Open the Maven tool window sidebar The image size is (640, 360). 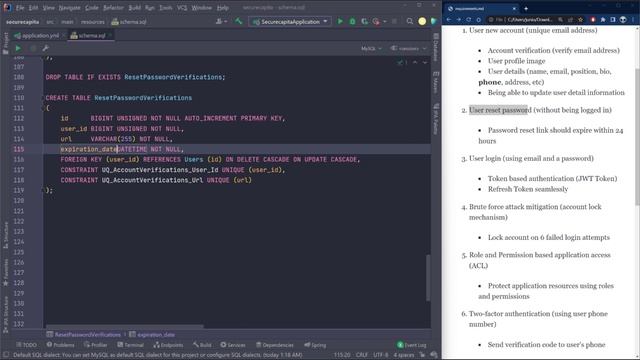[x=436, y=83]
